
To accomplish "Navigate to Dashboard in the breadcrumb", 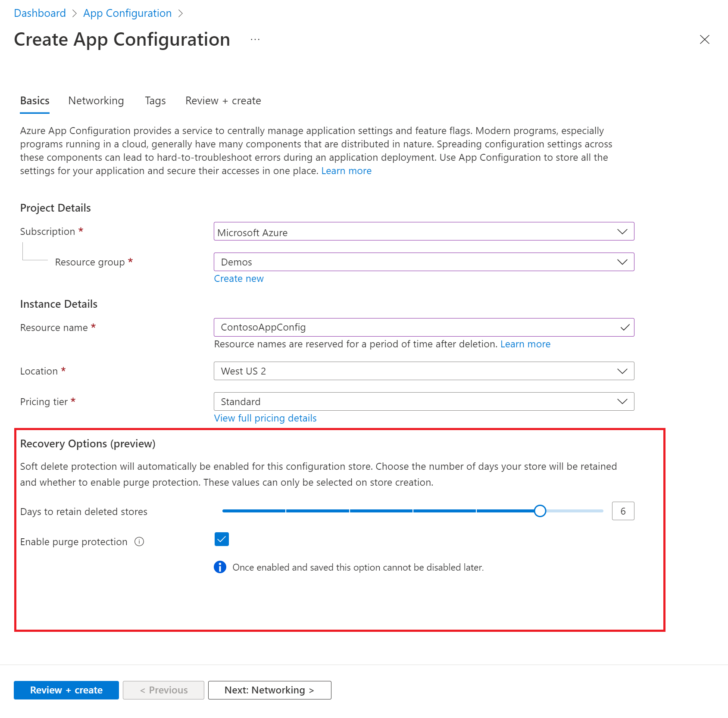I will click(x=40, y=13).
